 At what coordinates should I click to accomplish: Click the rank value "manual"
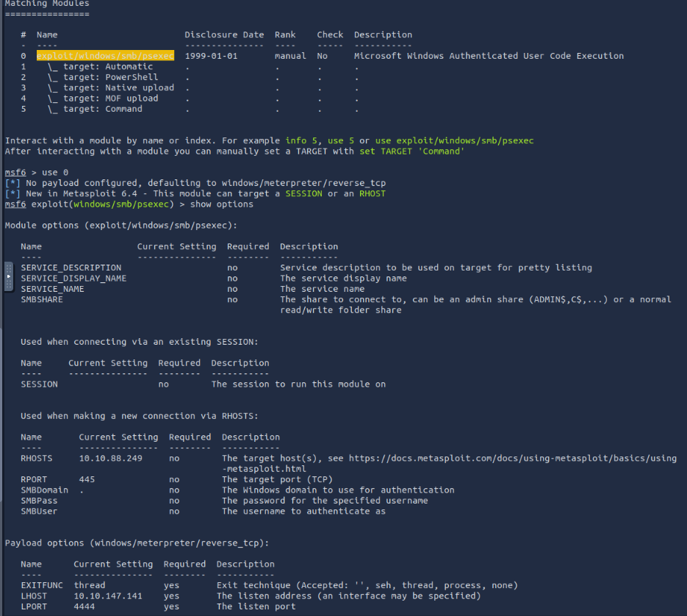290,56
